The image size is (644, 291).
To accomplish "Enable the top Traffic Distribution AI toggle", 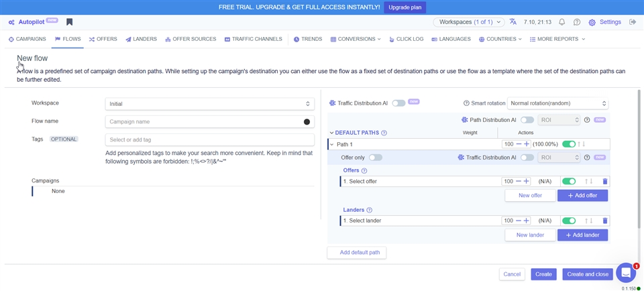I will point(398,103).
